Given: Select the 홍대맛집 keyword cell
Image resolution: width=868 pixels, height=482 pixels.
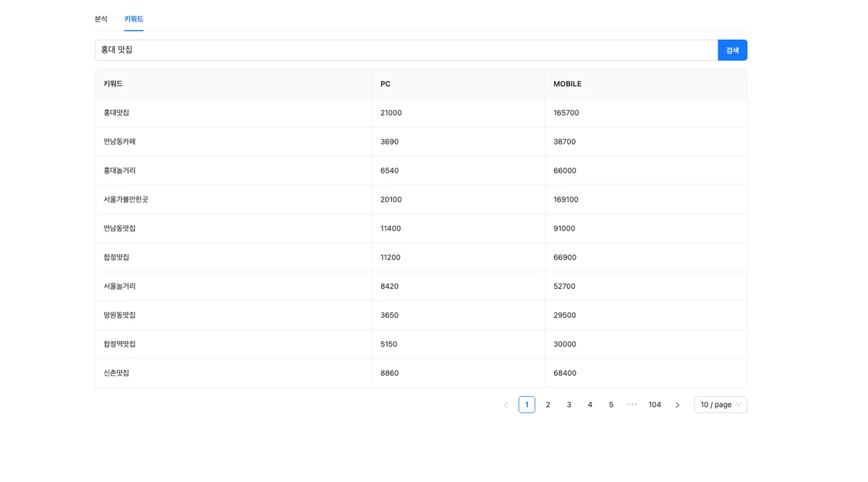Looking at the screenshot, I should 234,113.
